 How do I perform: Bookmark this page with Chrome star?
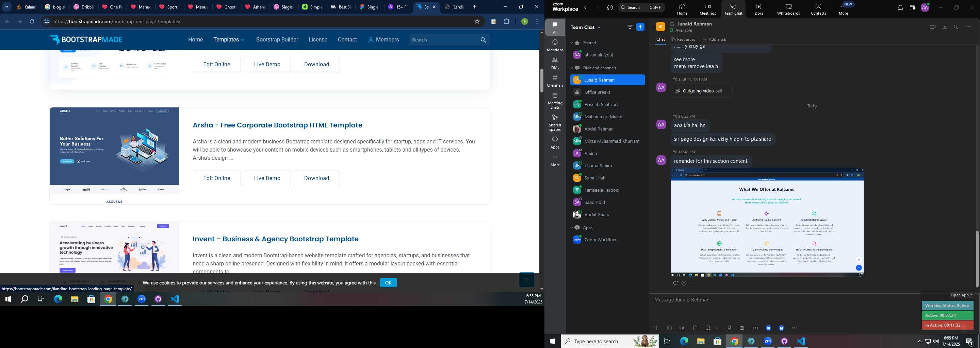coord(477,22)
